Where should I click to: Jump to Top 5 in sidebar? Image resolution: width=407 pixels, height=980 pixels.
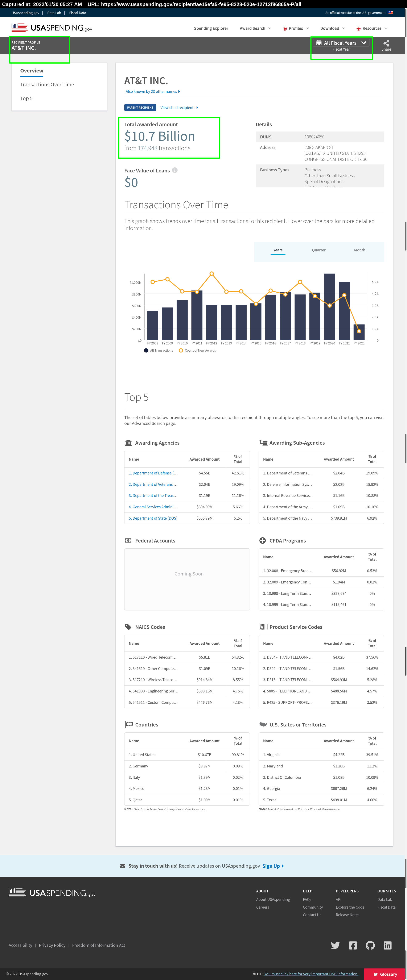(x=26, y=98)
